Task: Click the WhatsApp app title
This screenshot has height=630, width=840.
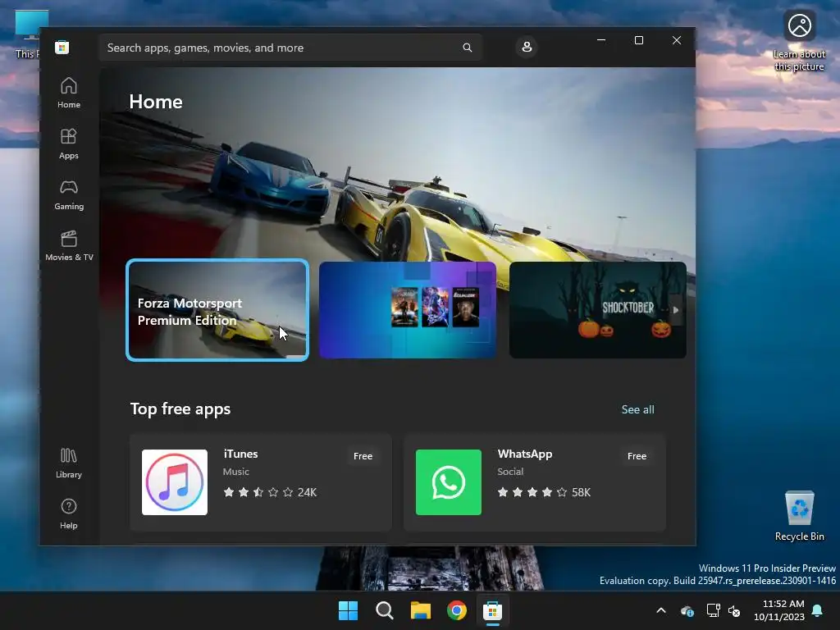Action: pyautogui.click(x=524, y=454)
